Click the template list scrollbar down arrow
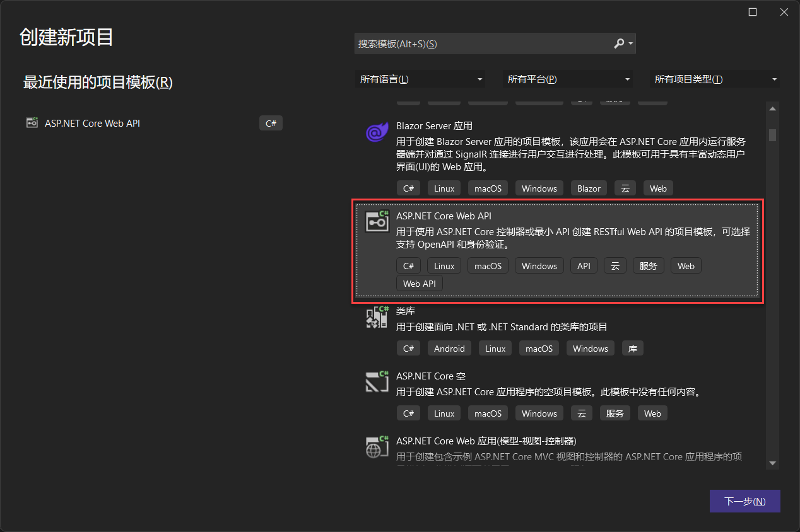The image size is (800, 532). (x=772, y=463)
